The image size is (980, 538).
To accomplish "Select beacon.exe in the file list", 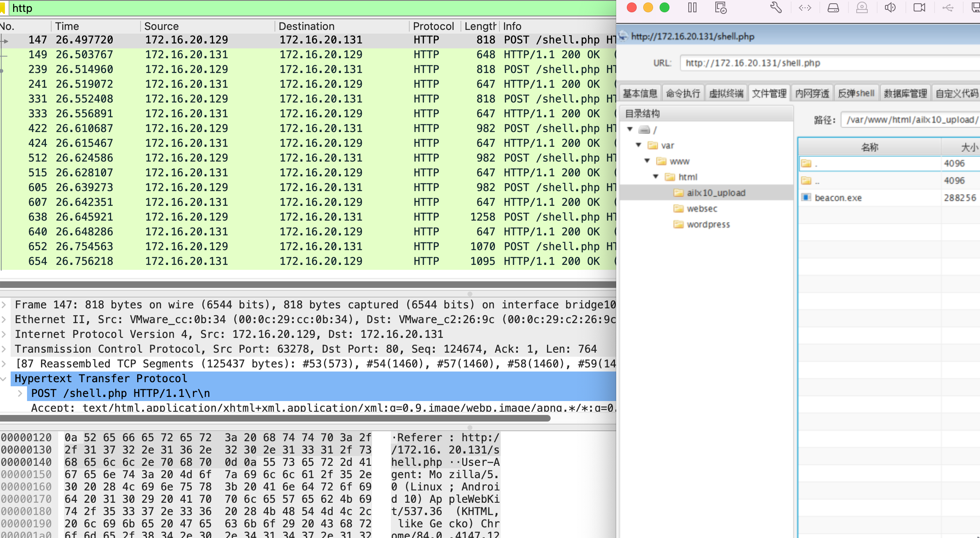I will 838,198.
